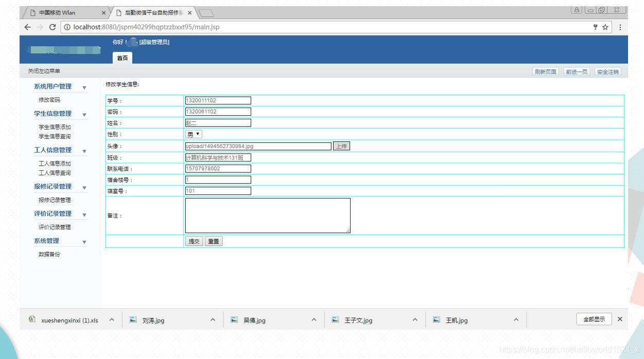644x359 pixels.
Task: Focus the 宿舍楼号 input field
Action: tap(218, 180)
